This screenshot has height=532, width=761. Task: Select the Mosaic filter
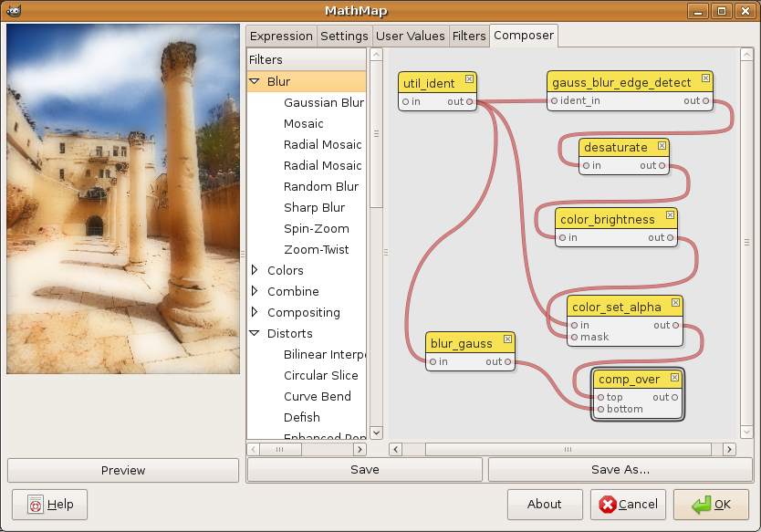click(303, 124)
